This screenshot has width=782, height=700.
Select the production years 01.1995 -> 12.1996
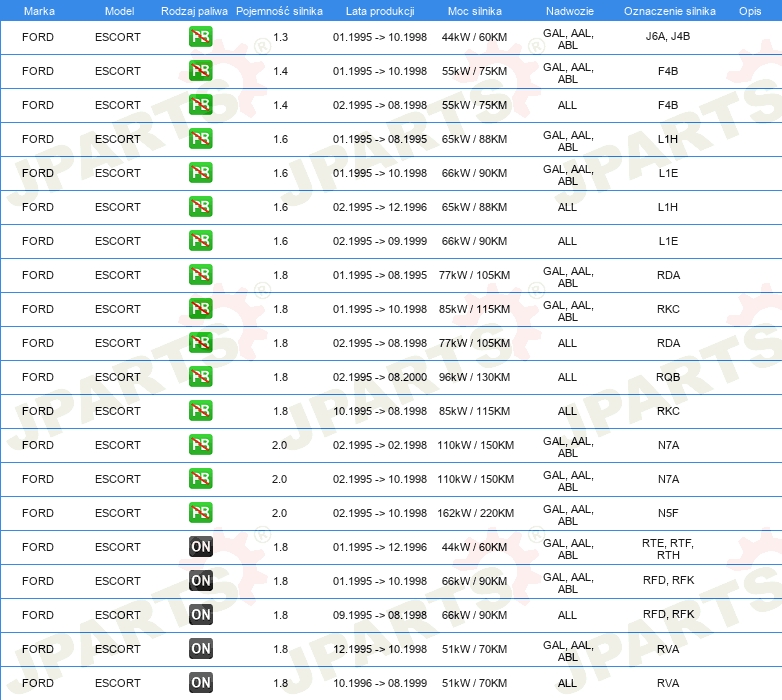(380, 547)
